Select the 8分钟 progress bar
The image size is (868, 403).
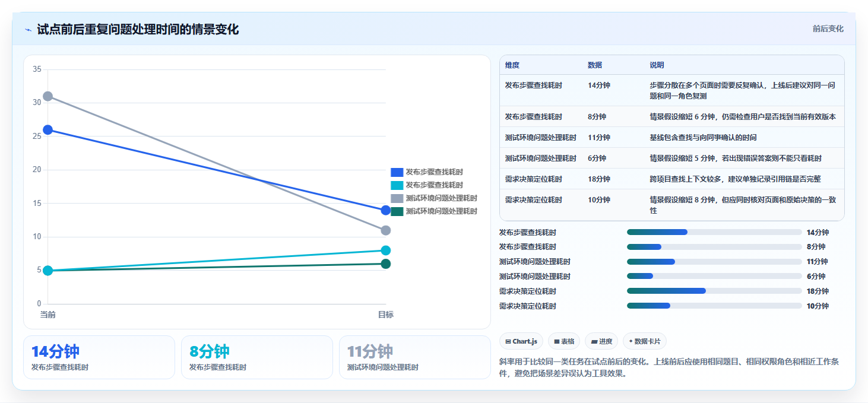tap(714, 247)
